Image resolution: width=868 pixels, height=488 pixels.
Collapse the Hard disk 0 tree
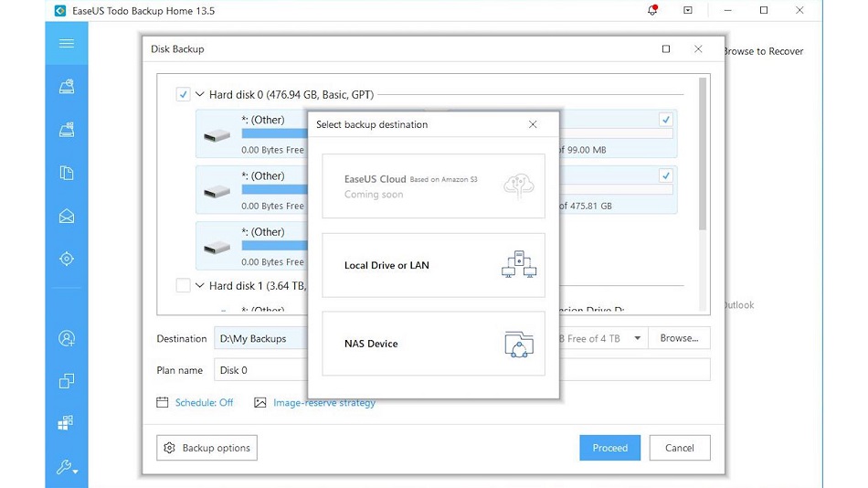[x=200, y=94]
